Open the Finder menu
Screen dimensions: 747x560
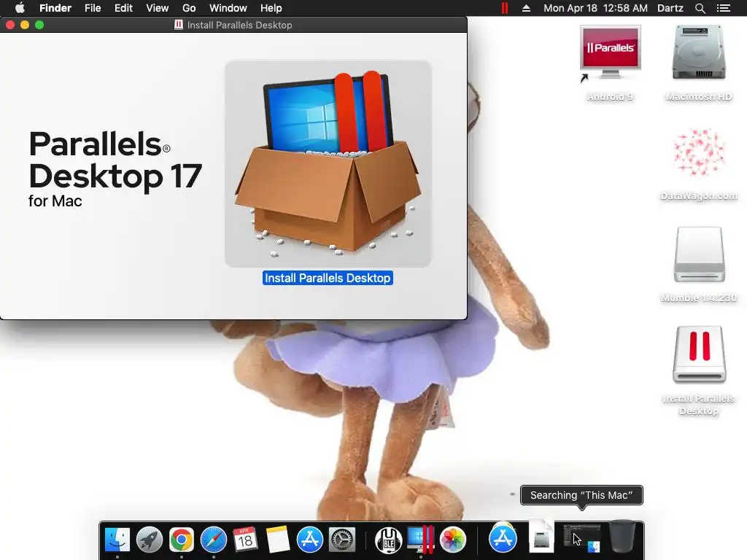(55, 8)
